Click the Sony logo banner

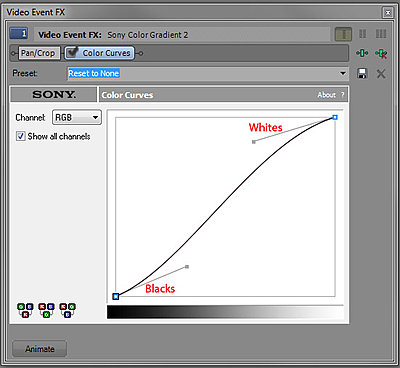(x=54, y=95)
